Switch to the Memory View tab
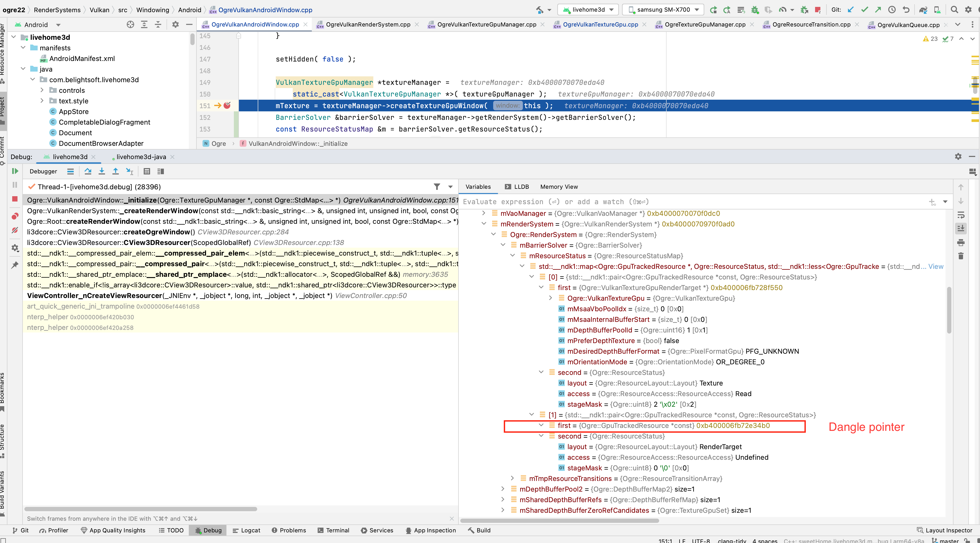This screenshot has height=543, width=980. point(559,186)
